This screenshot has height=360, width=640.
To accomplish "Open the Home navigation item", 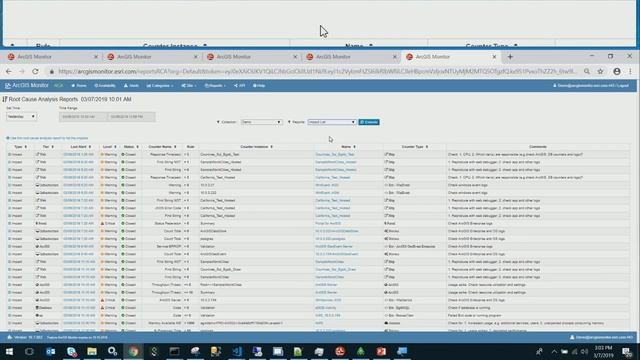I will click(x=79, y=86).
